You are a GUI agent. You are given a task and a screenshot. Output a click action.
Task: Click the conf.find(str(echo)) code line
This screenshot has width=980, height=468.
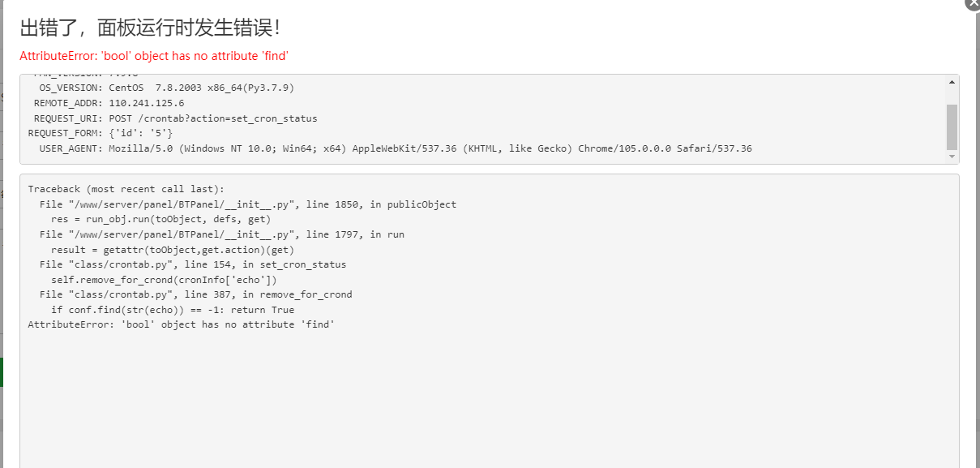173,310
